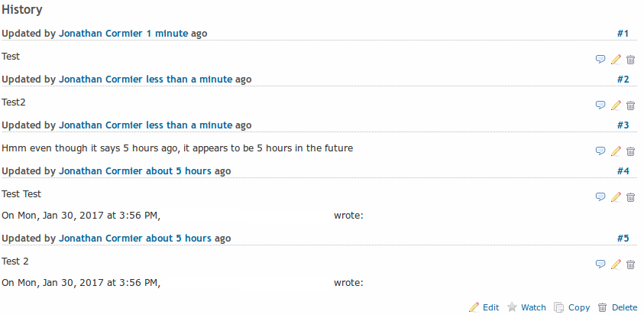The width and height of the screenshot is (644, 315).
Task: Open the Jonathan Cormier profile link in note #2
Action: click(101, 79)
